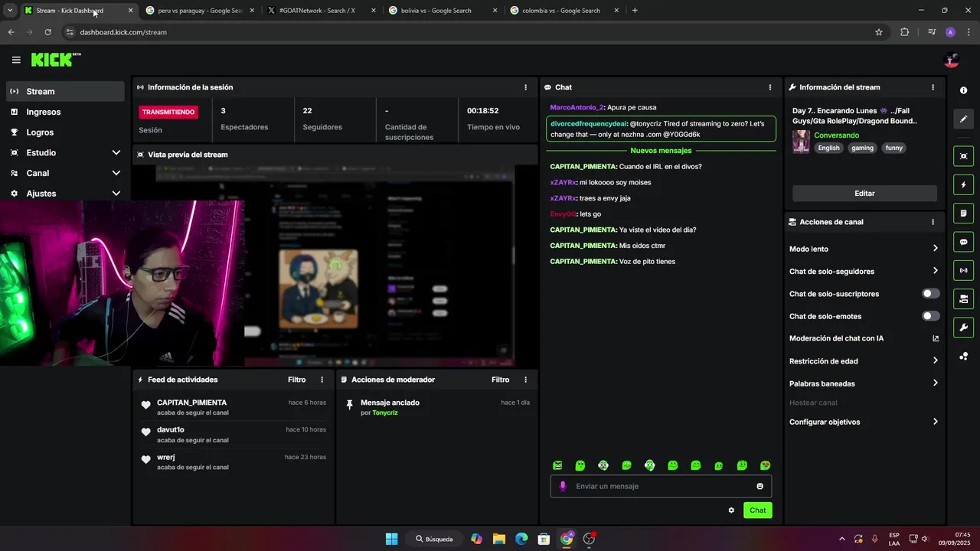This screenshot has width=980, height=551.
Task: Click the info icon in right sidebar
Action: [963, 90]
